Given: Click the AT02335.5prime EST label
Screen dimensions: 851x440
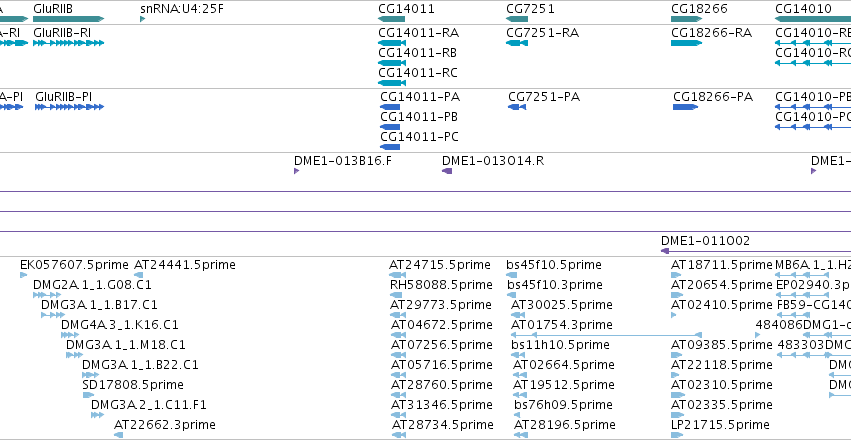Looking at the screenshot, I should (x=722, y=405).
